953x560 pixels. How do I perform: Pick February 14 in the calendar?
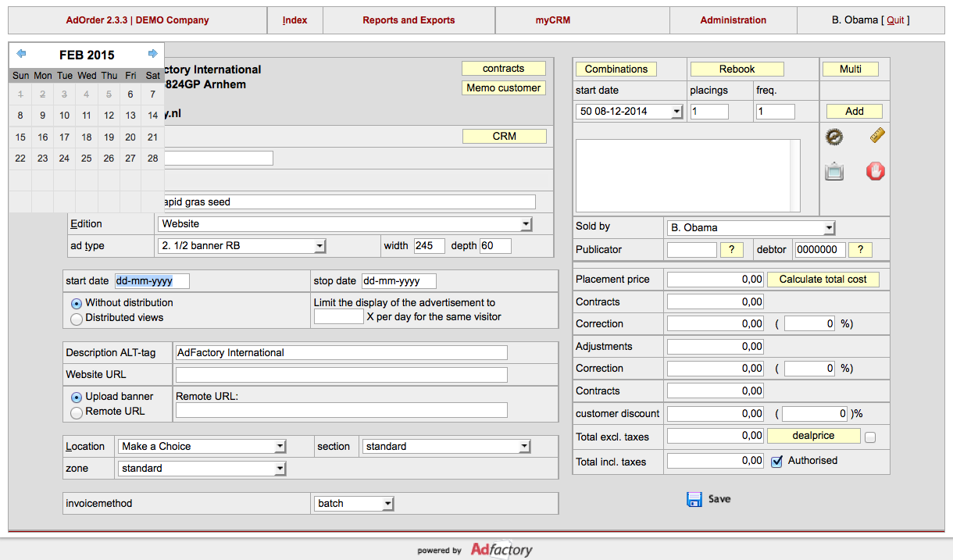click(x=152, y=116)
